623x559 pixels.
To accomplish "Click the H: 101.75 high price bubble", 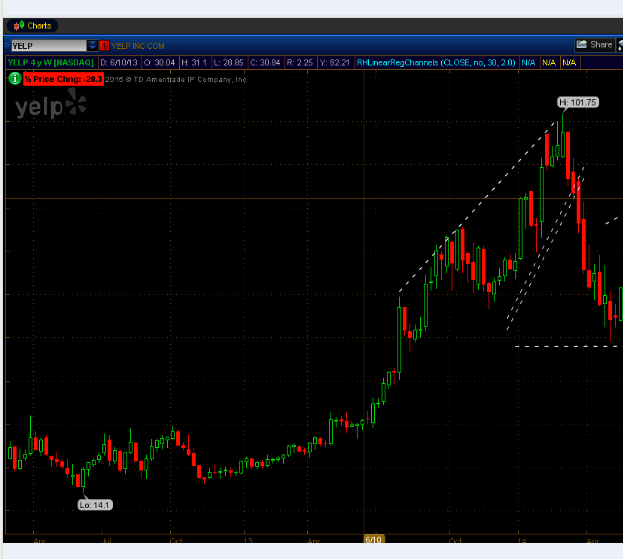I will pyautogui.click(x=578, y=102).
